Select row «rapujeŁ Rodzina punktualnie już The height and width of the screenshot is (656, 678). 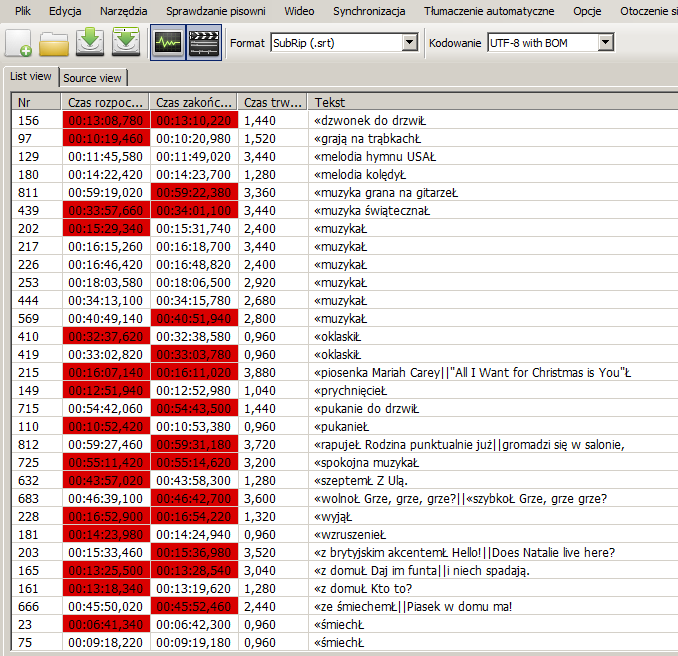point(345,445)
